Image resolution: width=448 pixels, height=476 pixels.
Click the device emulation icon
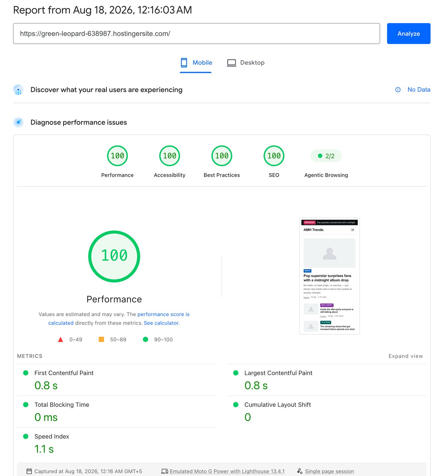tap(165, 471)
